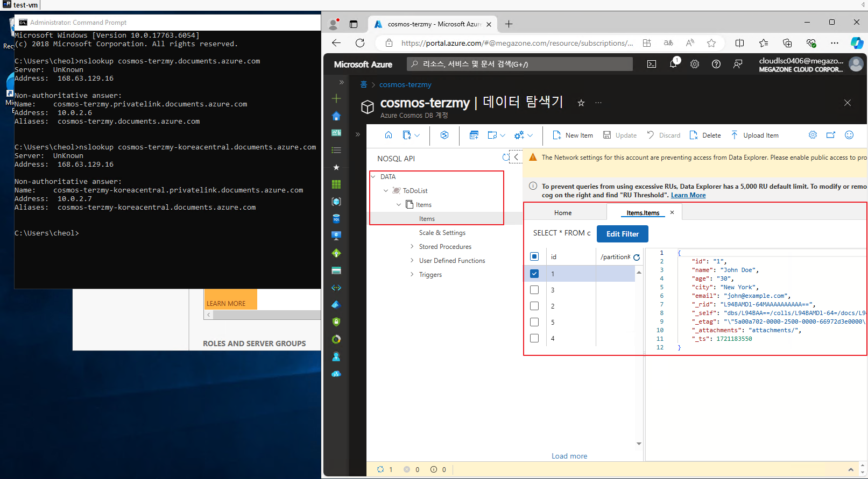Click the feedback smiley icon

point(849,135)
